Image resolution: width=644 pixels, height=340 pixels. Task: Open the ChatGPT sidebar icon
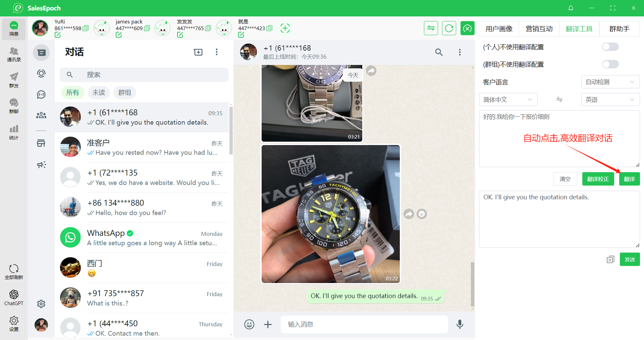tap(14, 298)
